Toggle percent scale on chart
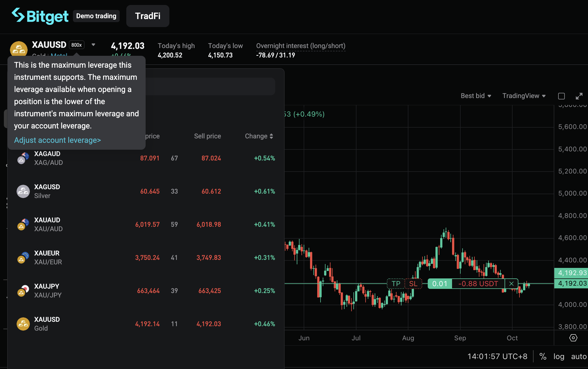The width and height of the screenshot is (588, 369). [x=543, y=357]
